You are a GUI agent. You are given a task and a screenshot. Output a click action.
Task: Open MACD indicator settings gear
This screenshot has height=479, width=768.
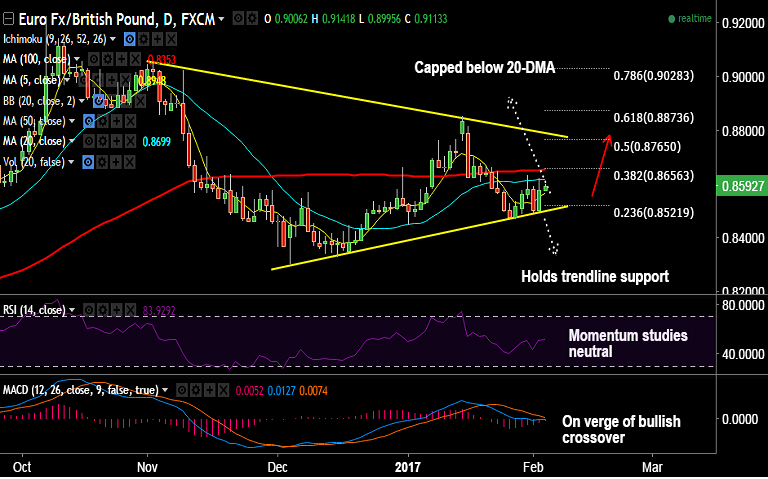[195, 391]
